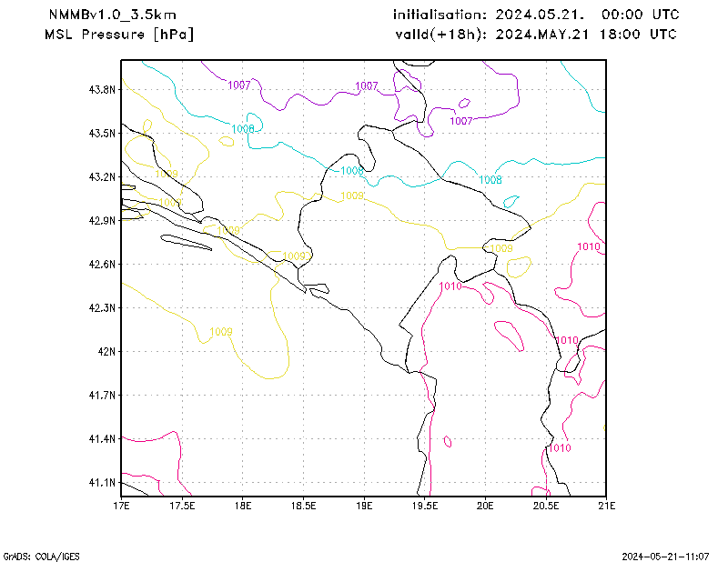Screen dimensions: 728x562
Task: Click the 18E longitude label
Action: tap(243, 506)
